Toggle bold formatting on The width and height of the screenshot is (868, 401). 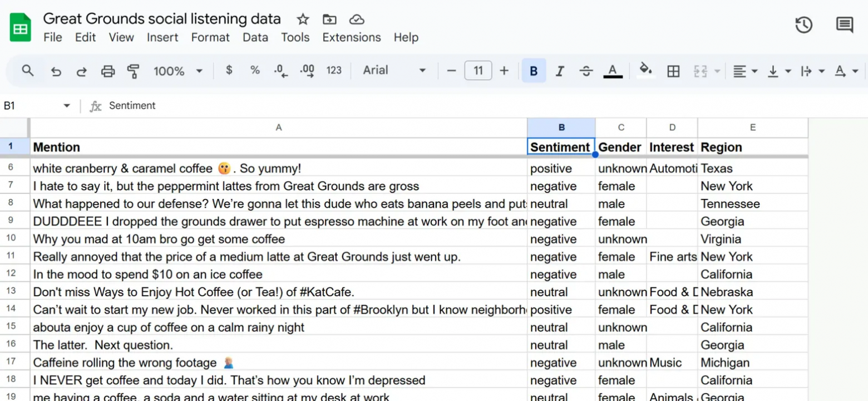pyautogui.click(x=534, y=71)
